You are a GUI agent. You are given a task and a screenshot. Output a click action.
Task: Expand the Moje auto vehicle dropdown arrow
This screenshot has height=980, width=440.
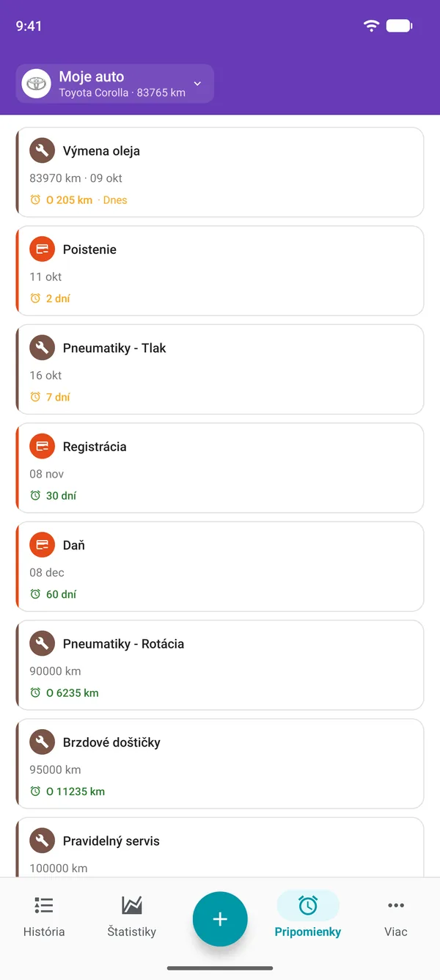click(x=197, y=84)
